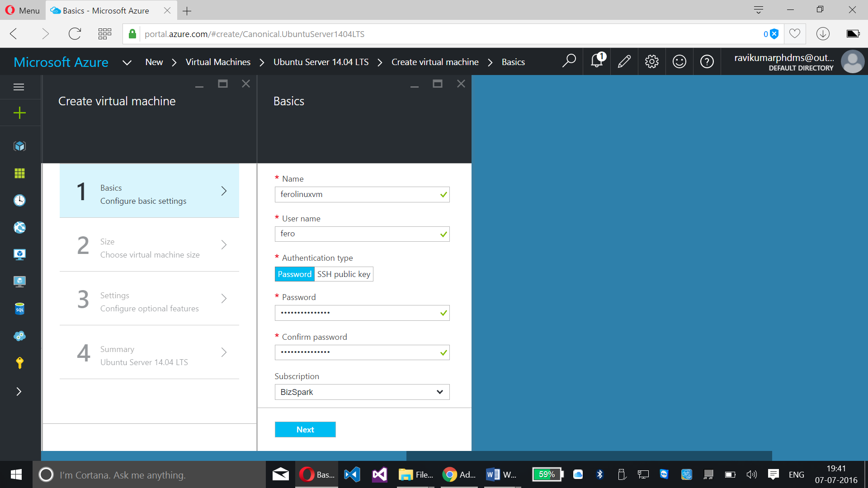This screenshot has width=868, height=488.
Task: Open the Subscription BizSpark dropdown
Action: pyautogui.click(x=362, y=392)
